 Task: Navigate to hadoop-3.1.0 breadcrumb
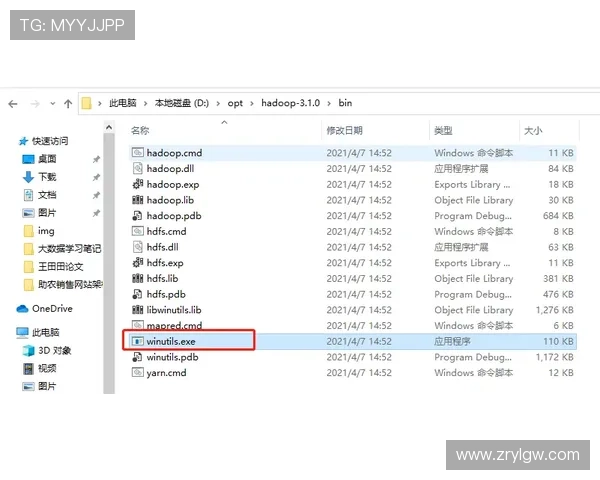coord(290,103)
